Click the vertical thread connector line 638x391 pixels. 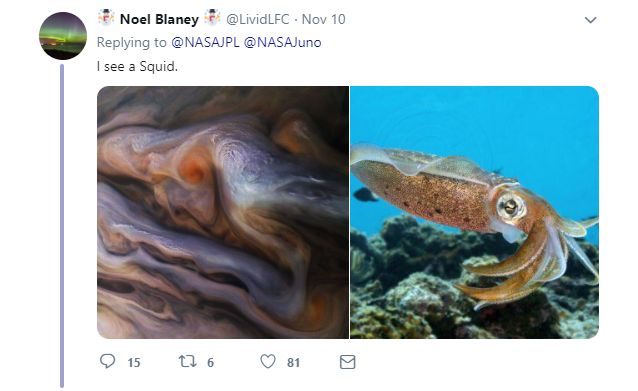(x=62, y=226)
